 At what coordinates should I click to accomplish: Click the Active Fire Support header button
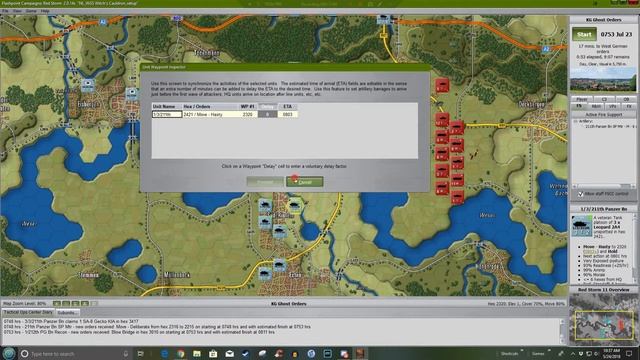click(x=603, y=115)
